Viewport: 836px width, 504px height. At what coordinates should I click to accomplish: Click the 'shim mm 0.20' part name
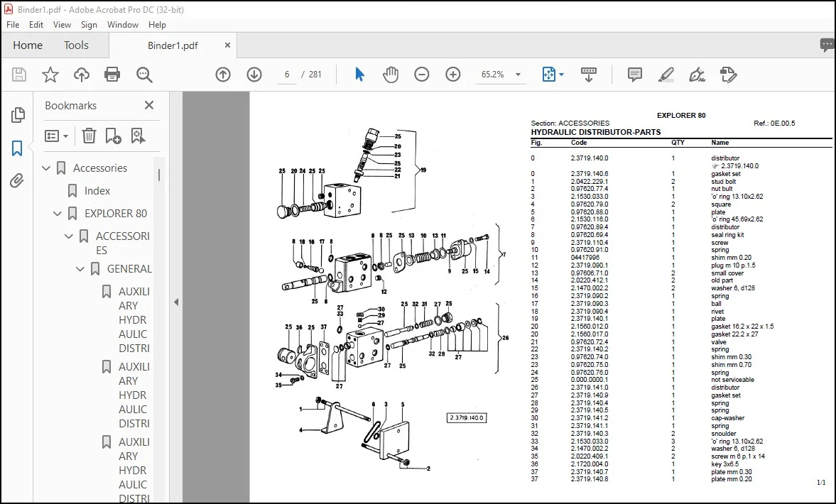[731, 258]
